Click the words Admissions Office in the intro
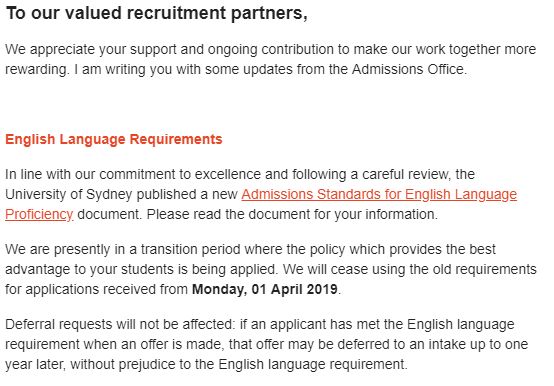 tap(408, 69)
